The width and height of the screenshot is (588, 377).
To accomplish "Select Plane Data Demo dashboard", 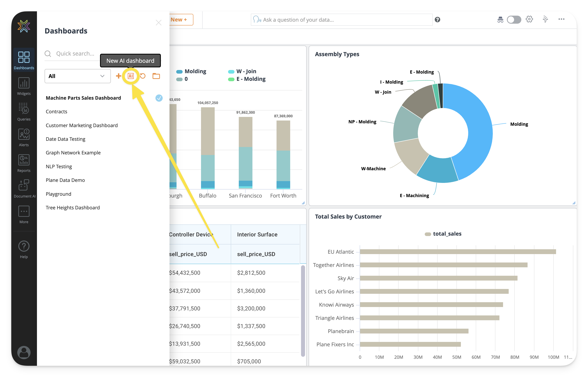I will point(65,180).
